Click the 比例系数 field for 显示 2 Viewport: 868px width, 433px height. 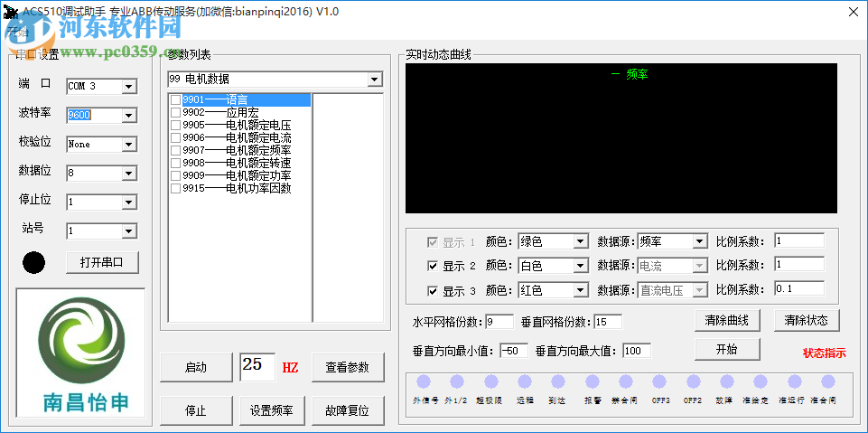(x=799, y=264)
